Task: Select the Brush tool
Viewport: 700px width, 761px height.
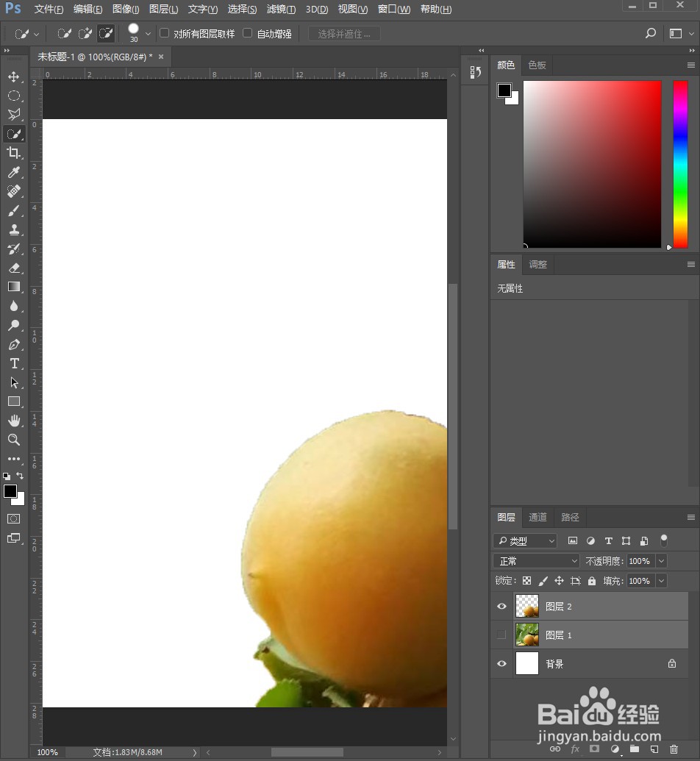Action: [15, 210]
